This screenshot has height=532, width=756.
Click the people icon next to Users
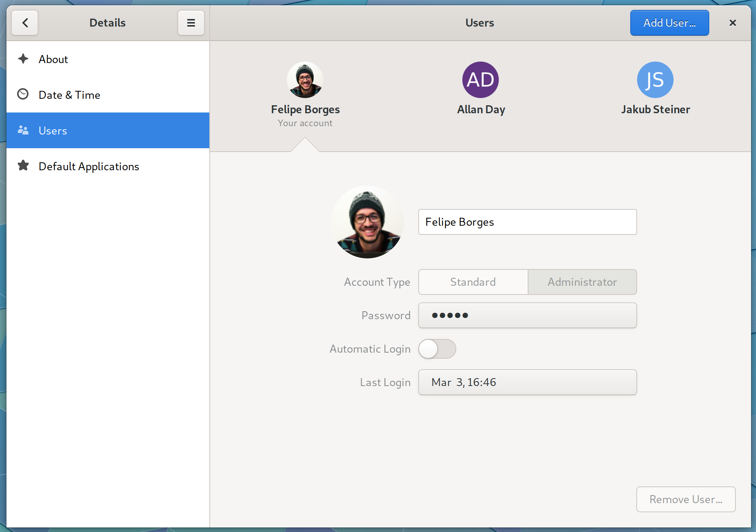point(23,130)
